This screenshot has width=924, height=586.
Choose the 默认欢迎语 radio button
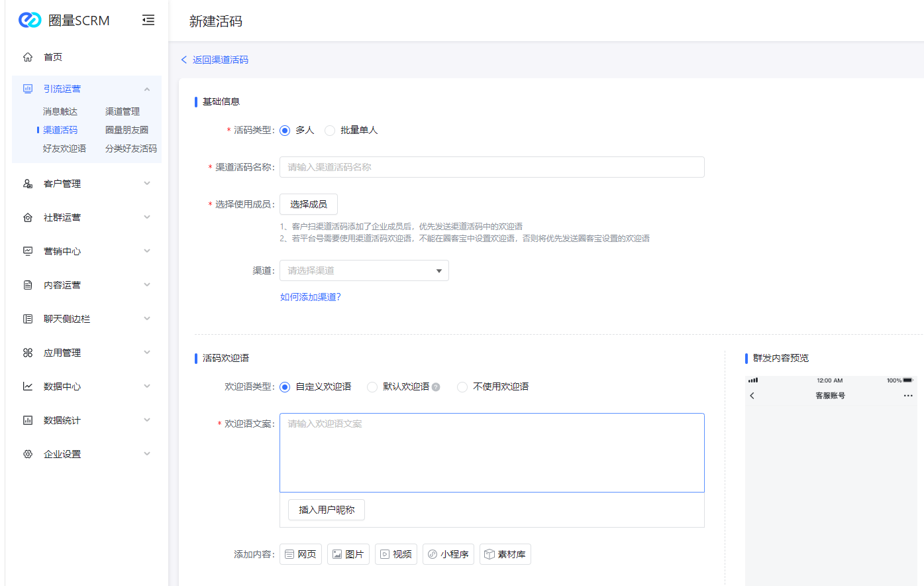tap(372, 387)
